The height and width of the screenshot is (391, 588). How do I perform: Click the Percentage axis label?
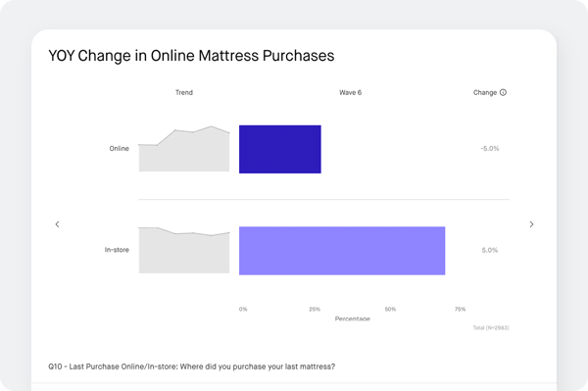tap(353, 318)
